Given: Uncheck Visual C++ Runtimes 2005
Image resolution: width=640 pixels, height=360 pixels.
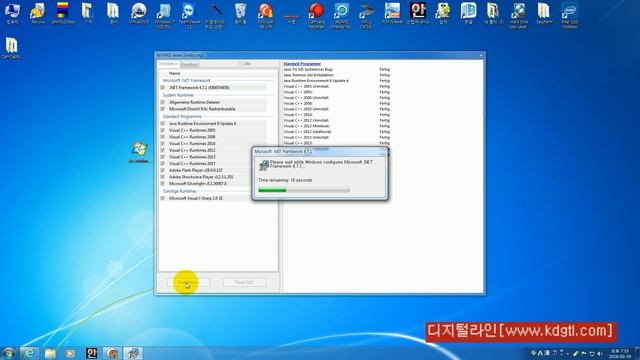Looking at the screenshot, I should (x=163, y=130).
